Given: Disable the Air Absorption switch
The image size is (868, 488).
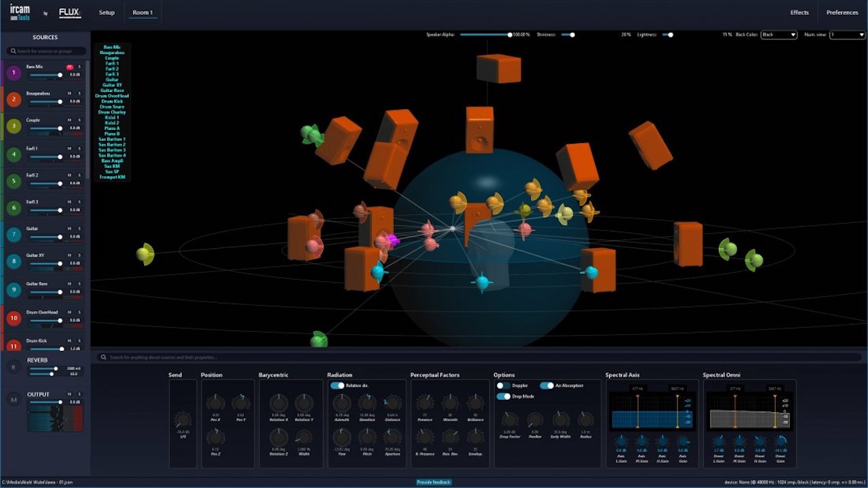Looking at the screenshot, I should [547, 386].
